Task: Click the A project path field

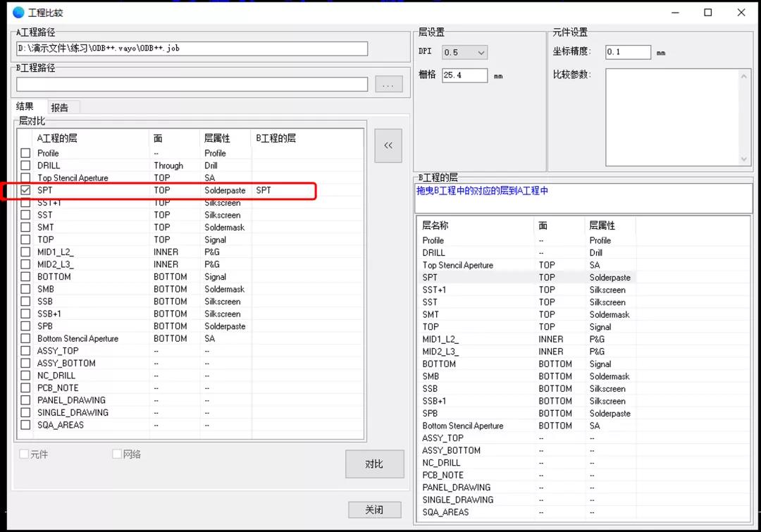Action: [192, 49]
